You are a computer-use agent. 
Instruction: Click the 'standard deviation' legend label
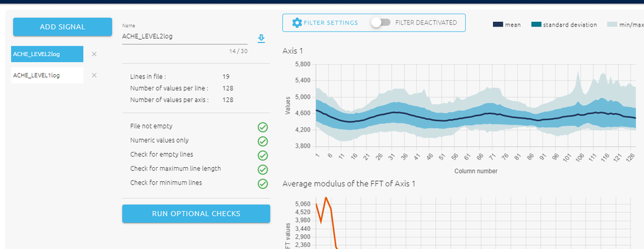[570, 25]
